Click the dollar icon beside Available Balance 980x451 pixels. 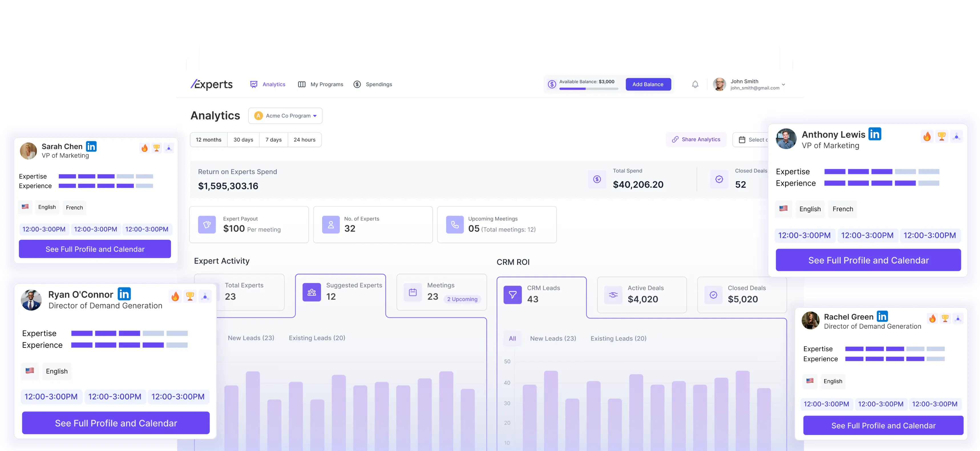(x=552, y=84)
